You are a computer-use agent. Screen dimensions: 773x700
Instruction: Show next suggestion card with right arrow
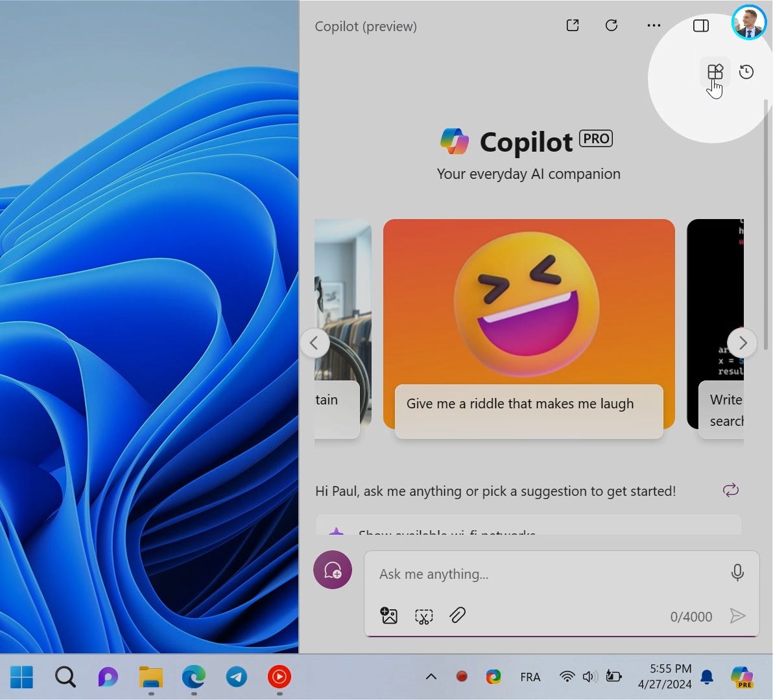tap(742, 343)
